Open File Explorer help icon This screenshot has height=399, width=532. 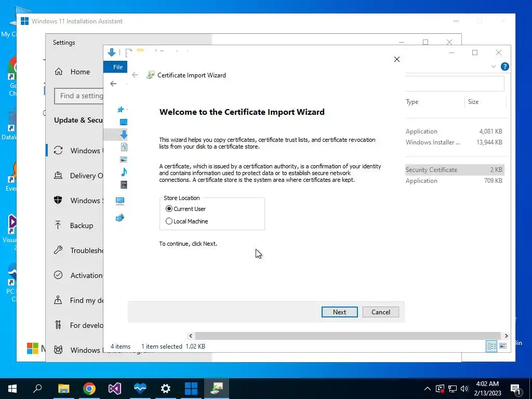504,66
